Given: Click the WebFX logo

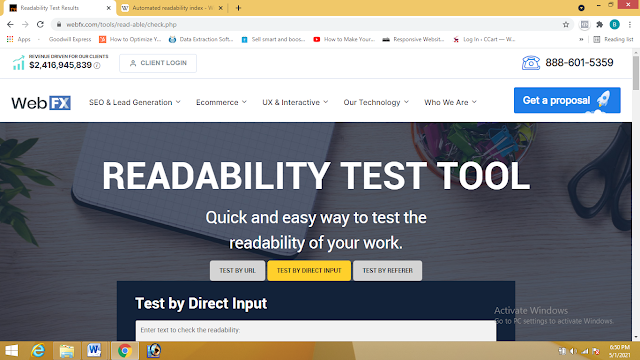Looking at the screenshot, I should tap(41, 102).
